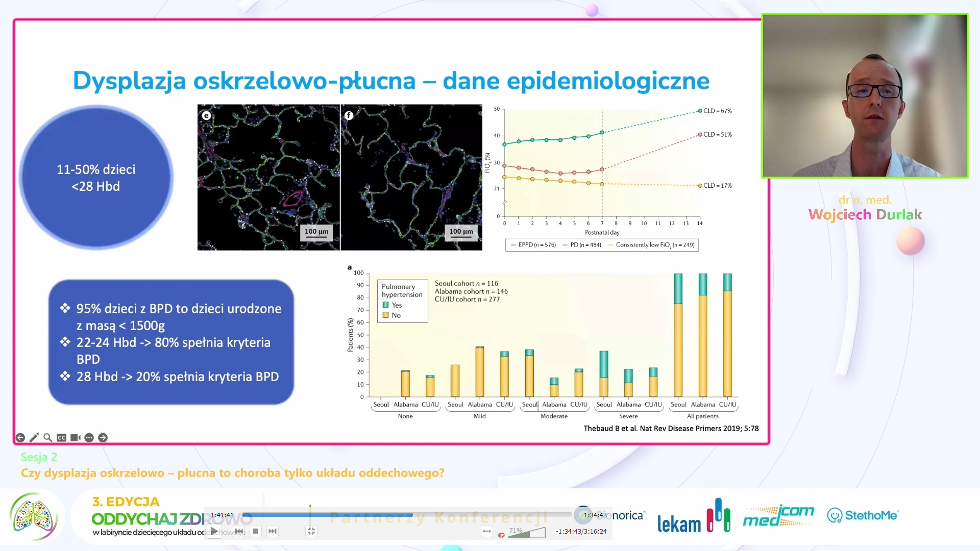Screen dimensions: 980x551
Task: Unmute audio via the speaker icon
Action: pos(501,535)
